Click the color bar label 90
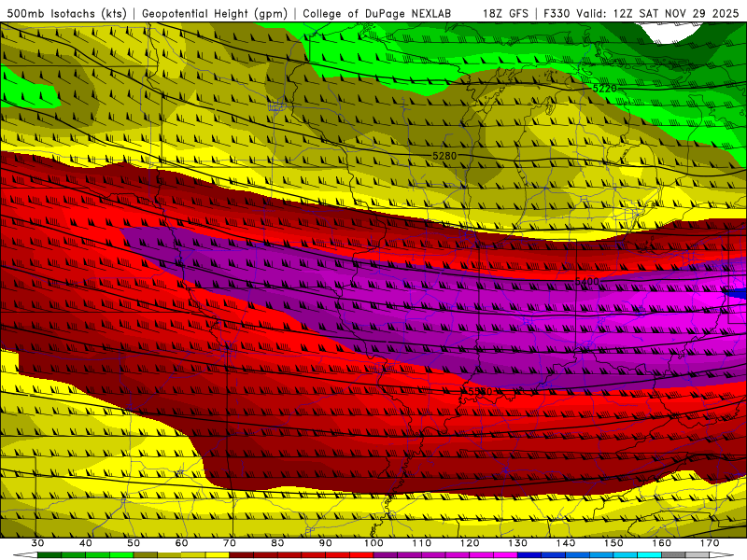Viewport: 747px width, 560px height. click(325, 543)
